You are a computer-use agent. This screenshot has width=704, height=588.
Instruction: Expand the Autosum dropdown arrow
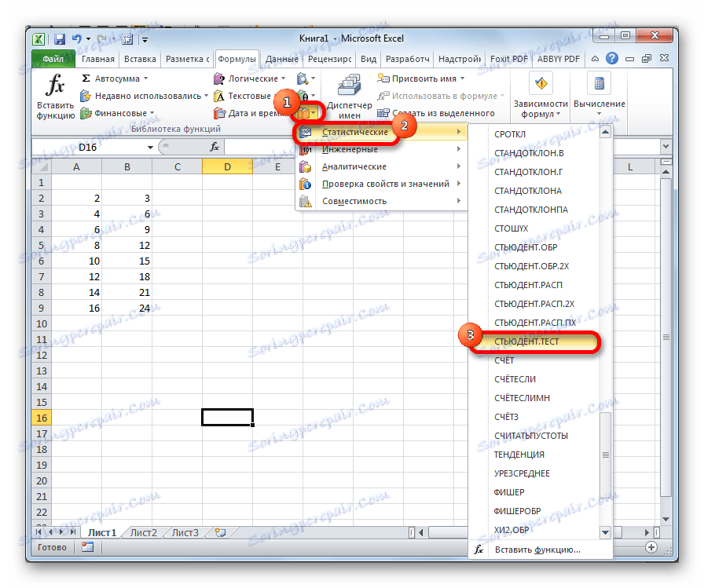145,79
